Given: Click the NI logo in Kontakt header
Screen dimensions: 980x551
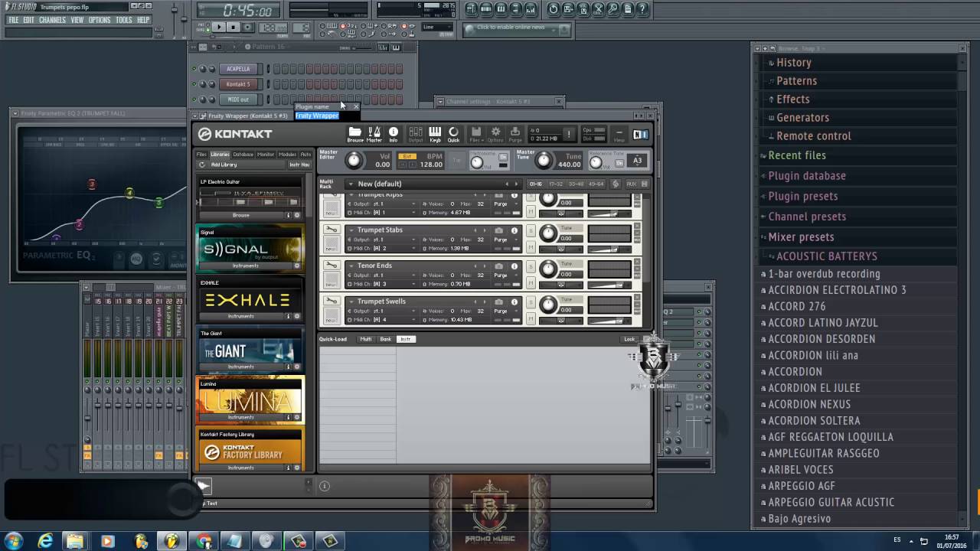Looking at the screenshot, I should pos(641,134).
